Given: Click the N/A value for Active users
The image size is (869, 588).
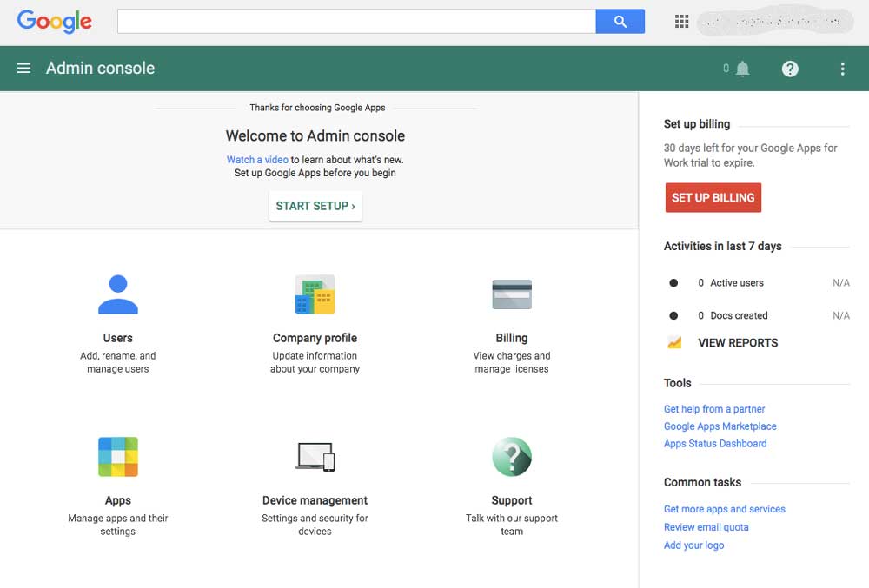Looking at the screenshot, I should click(840, 283).
